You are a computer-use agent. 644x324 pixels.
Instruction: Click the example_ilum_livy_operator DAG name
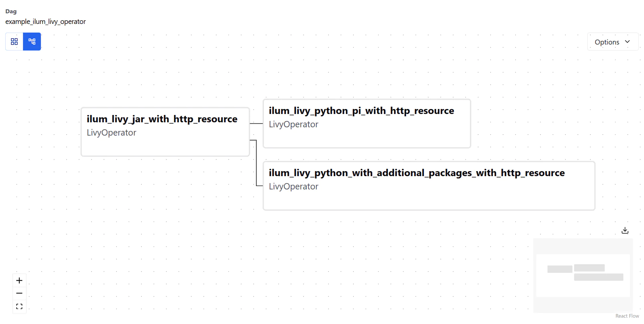(x=46, y=22)
